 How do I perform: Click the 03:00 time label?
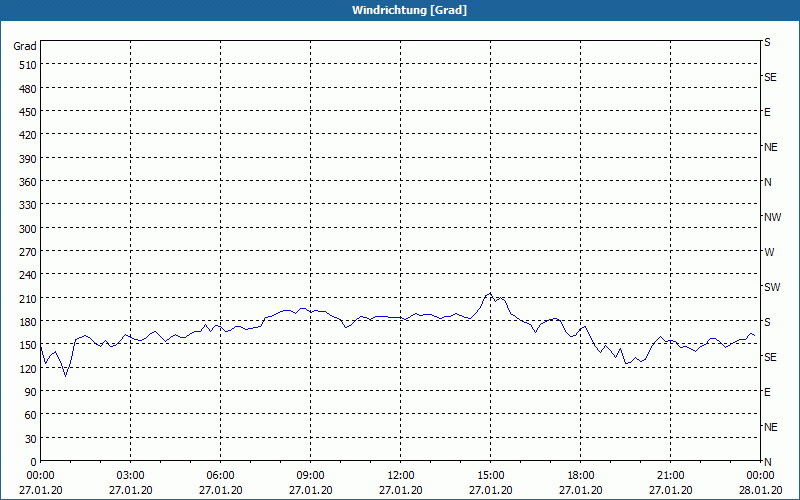click(x=130, y=476)
